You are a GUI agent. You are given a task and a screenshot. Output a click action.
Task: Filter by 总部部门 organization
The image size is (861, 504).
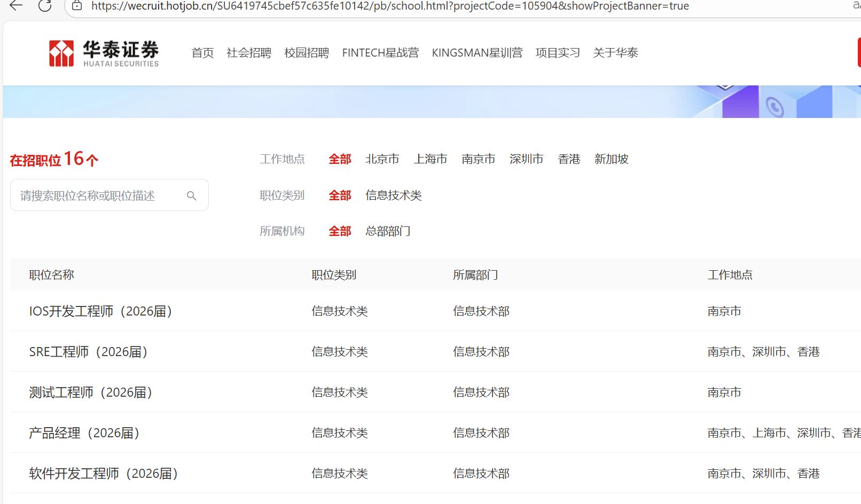click(388, 231)
